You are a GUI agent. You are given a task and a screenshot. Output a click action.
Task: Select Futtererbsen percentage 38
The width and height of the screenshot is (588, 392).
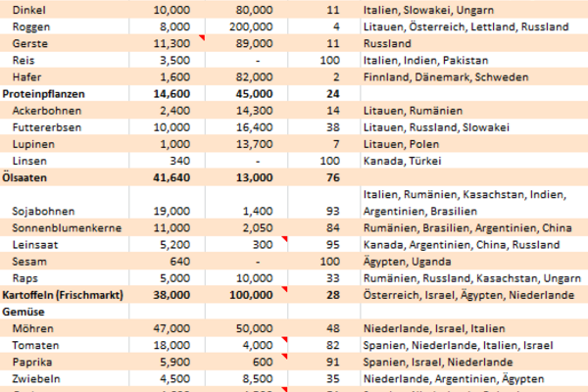[x=333, y=127]
